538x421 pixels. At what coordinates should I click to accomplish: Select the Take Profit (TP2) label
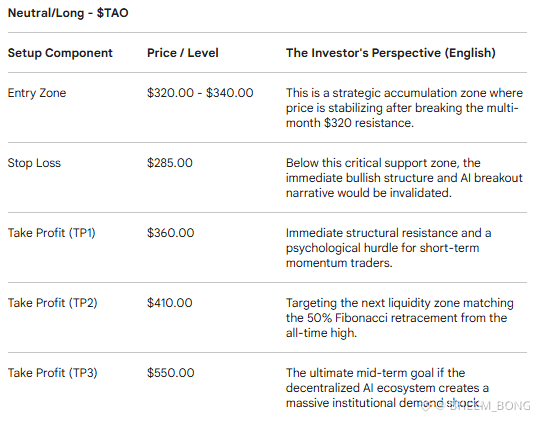pos(52,303)
